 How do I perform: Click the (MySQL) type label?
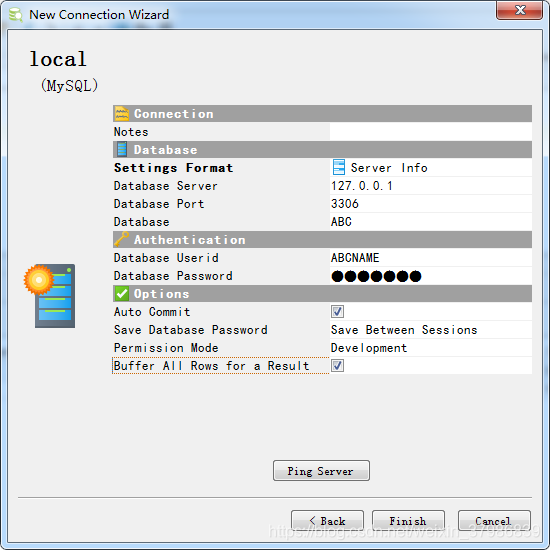[x=69, y=85]
